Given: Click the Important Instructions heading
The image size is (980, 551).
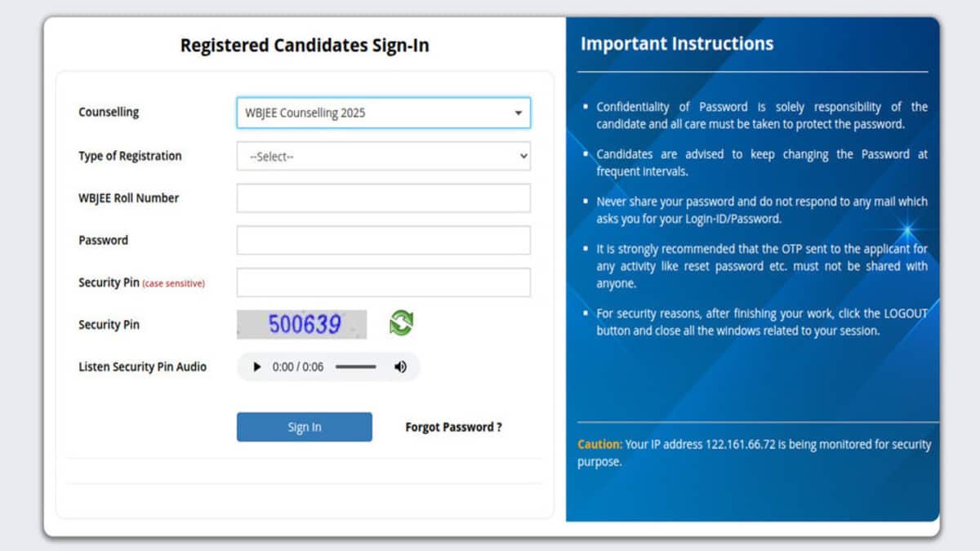Looking at the screenshot, I should click(677, 44).
